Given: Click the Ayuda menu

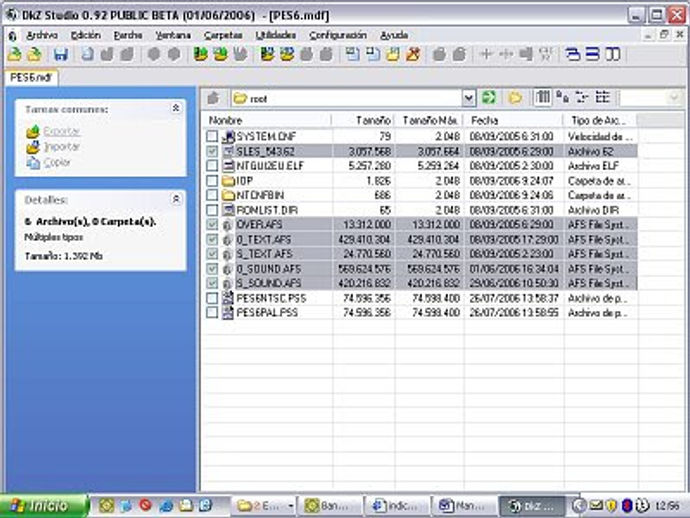Looking at the screenshot, I should (394, 35).
